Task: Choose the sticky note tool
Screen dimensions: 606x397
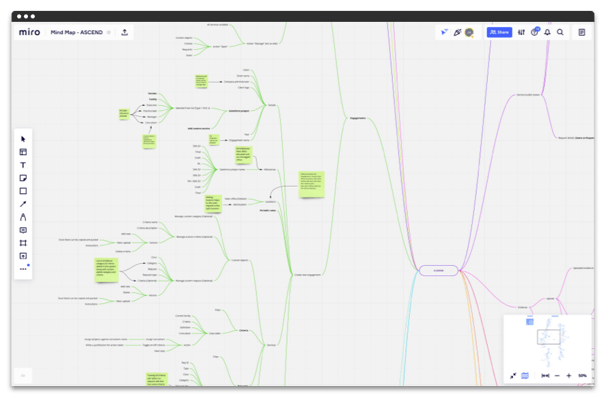Action: coord(23,178)
